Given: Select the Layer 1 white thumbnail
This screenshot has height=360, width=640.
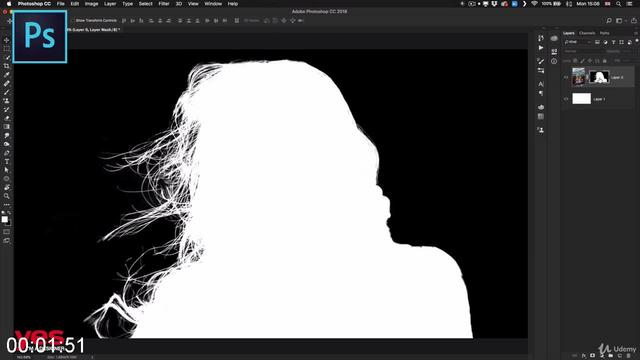Looking at the screenshot, I should point(582,98).
